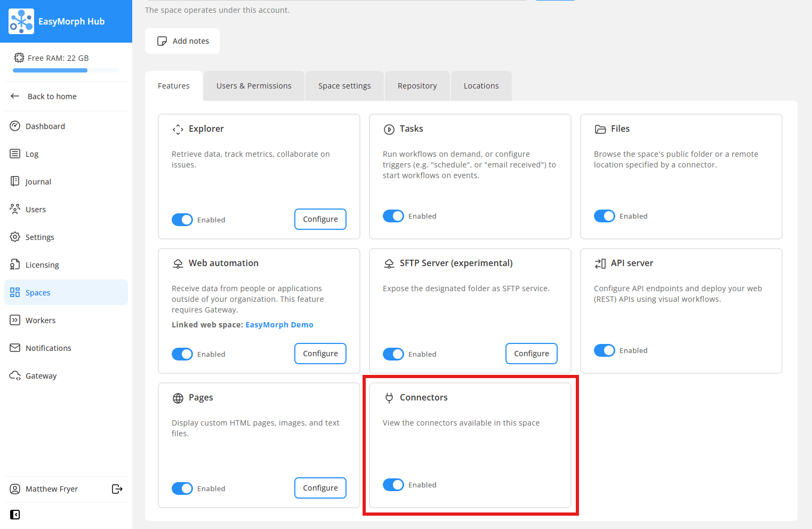The image size is (812, 529).
Task: Disable the Tasks feature toggle
Action: coord(393,216)
